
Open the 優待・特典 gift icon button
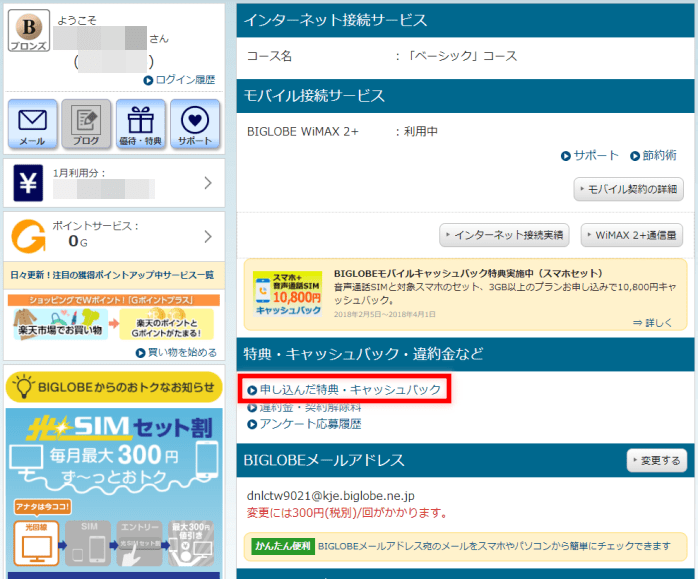(x=141, y=124)
